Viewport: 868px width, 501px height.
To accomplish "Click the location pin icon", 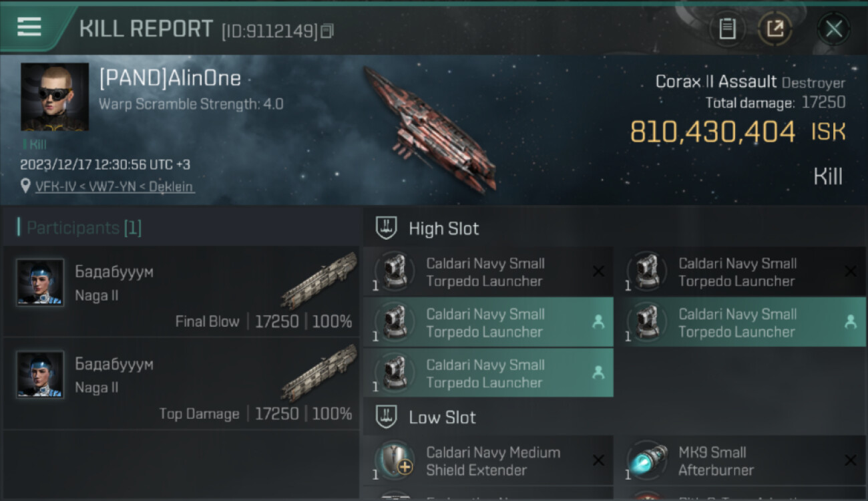I will coord(25,186).
